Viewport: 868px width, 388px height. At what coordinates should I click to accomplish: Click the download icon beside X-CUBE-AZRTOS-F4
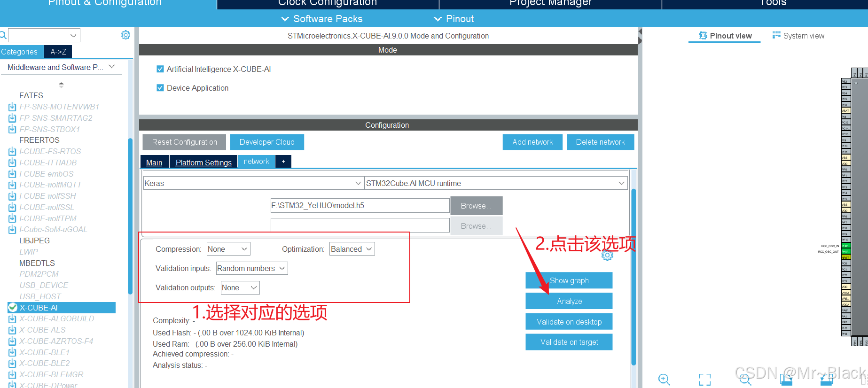(x=12, y=341)
